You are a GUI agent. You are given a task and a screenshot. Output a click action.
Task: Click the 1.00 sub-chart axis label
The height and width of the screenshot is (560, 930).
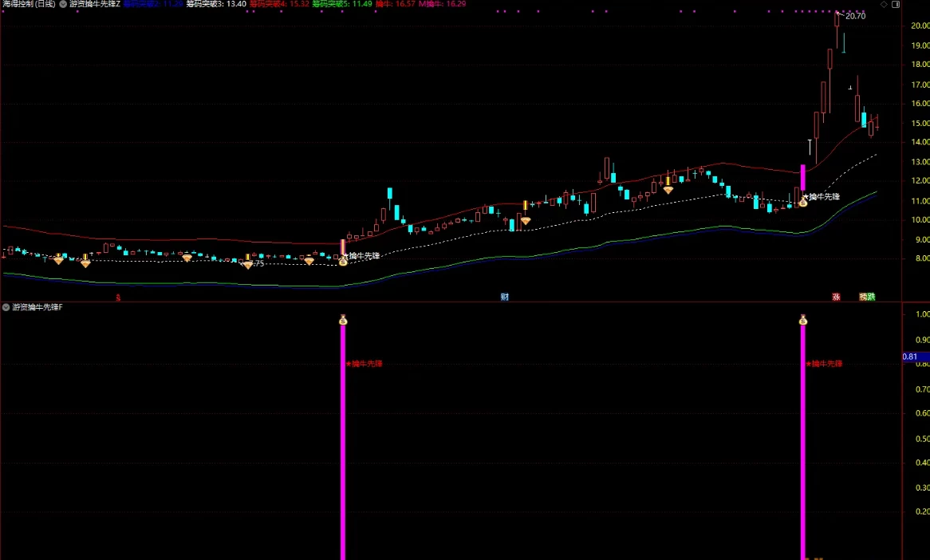(x=922, y=314)
